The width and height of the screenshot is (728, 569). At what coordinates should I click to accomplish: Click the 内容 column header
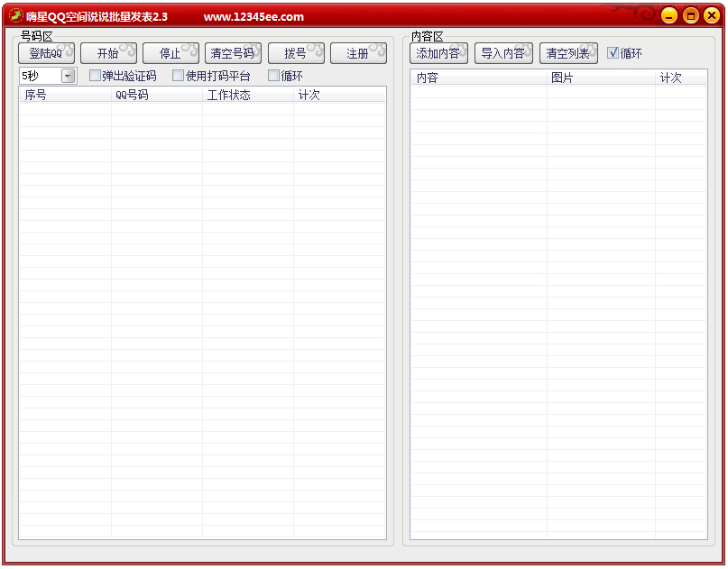[x=479, y=78]
